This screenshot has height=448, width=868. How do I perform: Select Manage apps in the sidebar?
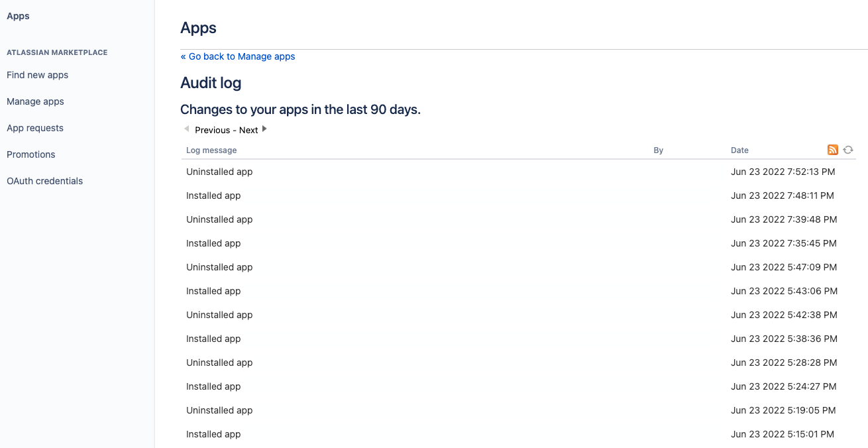[x=35, y=101]
